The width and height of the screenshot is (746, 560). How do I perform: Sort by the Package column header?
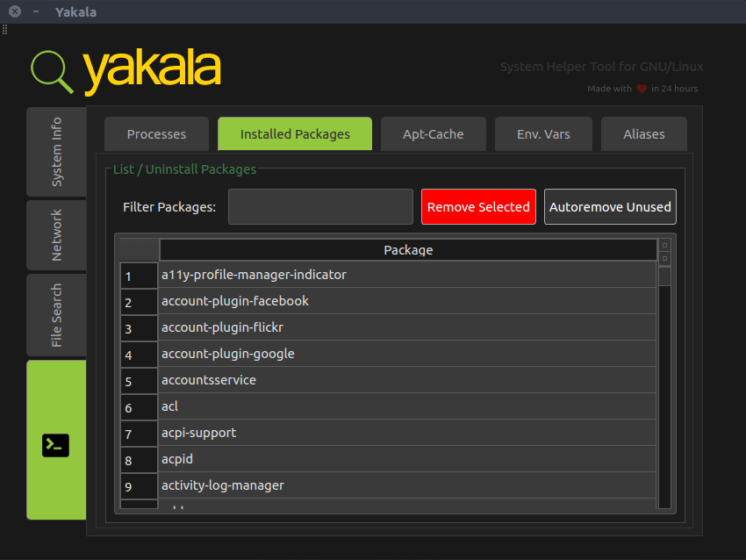click(x=408, y=250)
